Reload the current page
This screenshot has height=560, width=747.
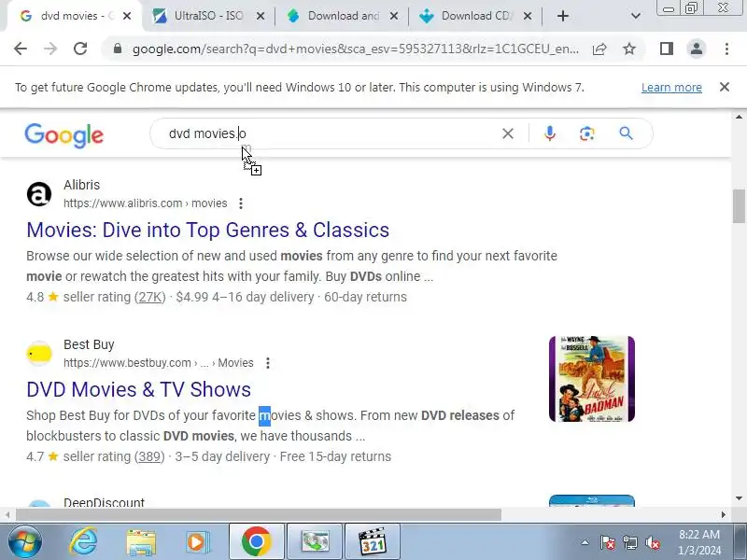(80, 49)
